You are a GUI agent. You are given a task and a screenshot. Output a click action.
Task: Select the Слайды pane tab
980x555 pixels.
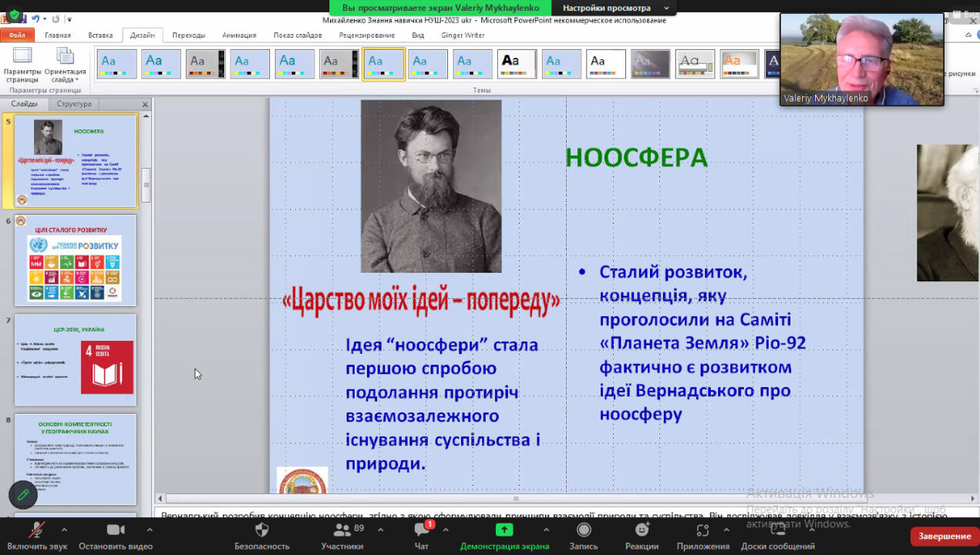[x=25, y=104]
